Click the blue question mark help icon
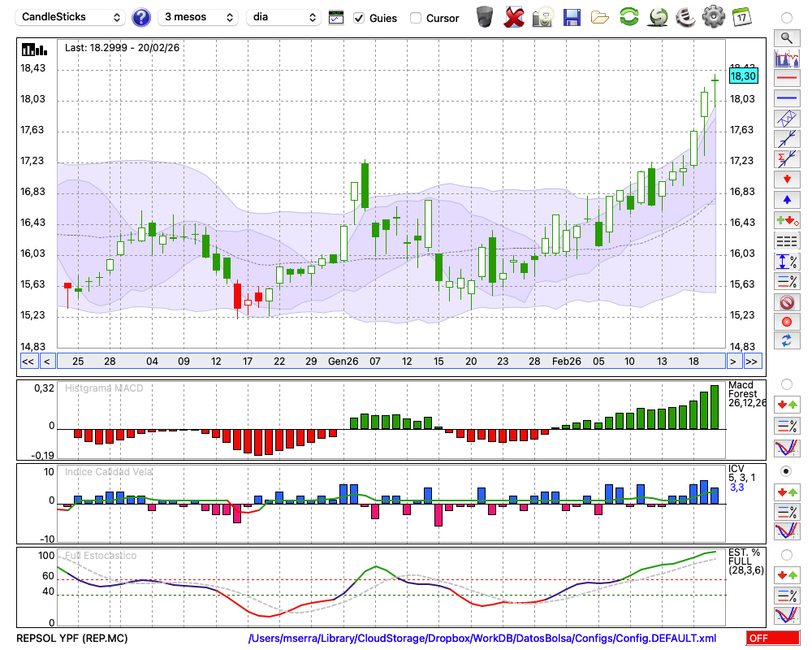The image size is (812, 650). click(x=141, y=17)
